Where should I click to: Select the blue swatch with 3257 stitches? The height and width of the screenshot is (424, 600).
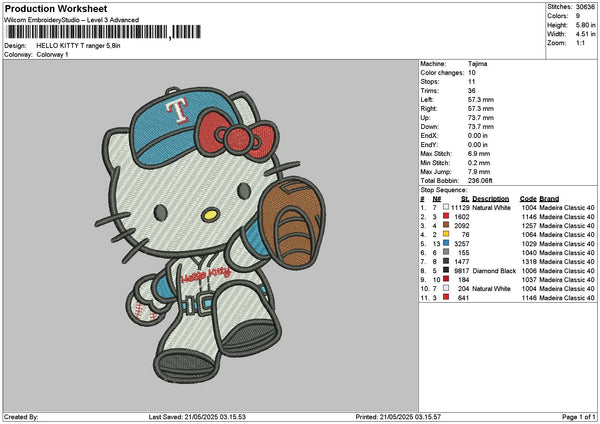tap(446, 243)
